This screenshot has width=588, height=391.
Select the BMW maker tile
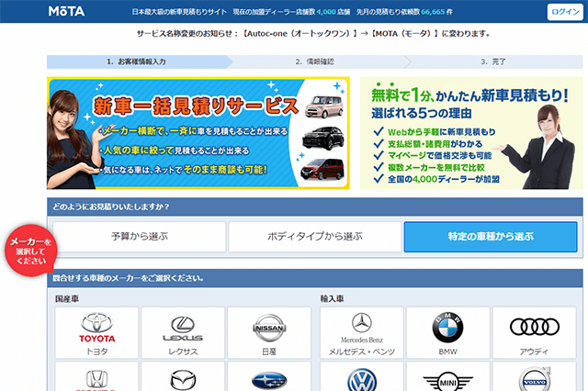[447, 332]
